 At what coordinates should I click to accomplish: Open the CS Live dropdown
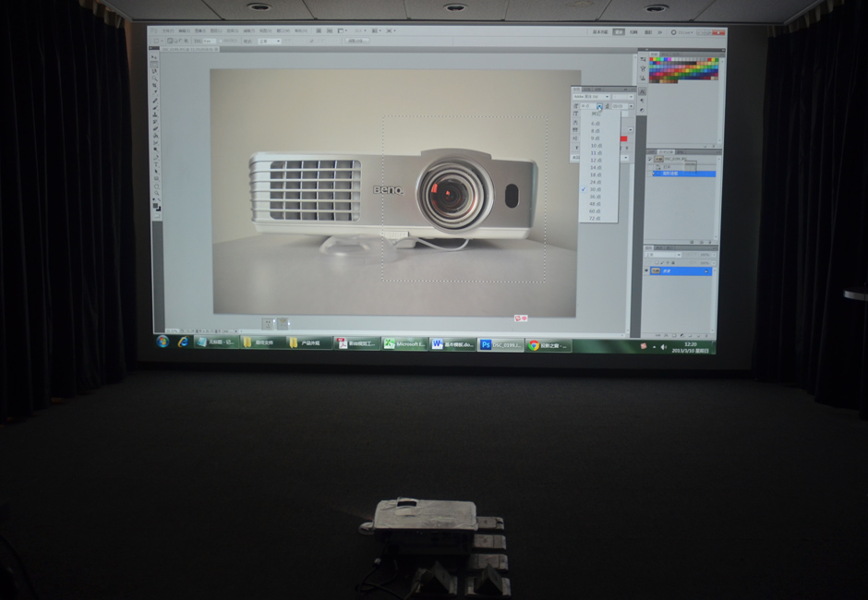click(682, 32)
